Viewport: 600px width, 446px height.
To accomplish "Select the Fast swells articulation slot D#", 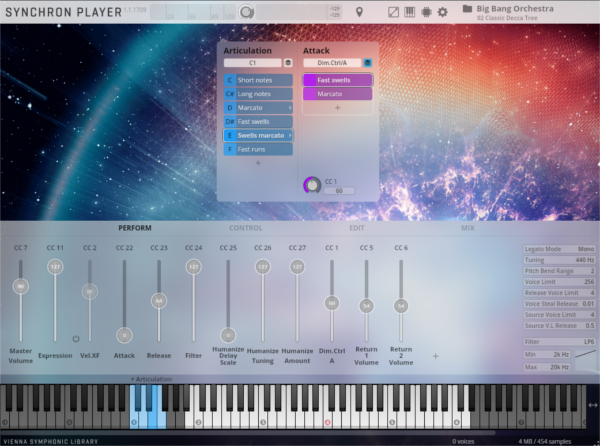I will click(x=258, y=122).
